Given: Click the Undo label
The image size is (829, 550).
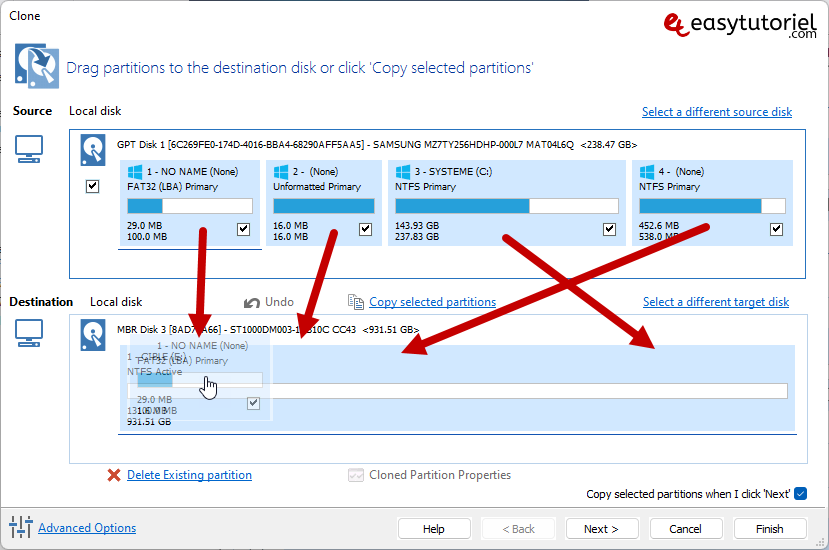Looking at the screenshot, I should pyautogui.click(x=279, y=301).
